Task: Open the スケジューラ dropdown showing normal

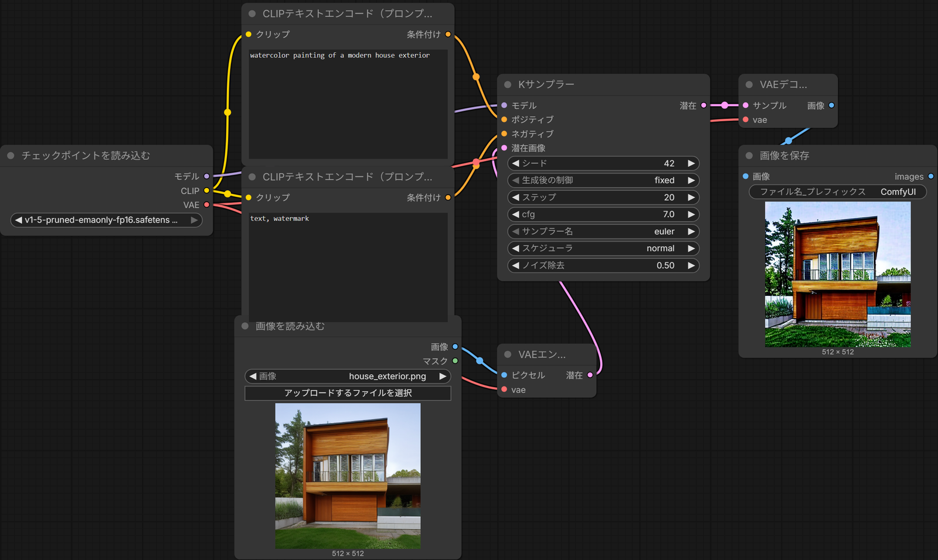Action: [x=603, y=248]
